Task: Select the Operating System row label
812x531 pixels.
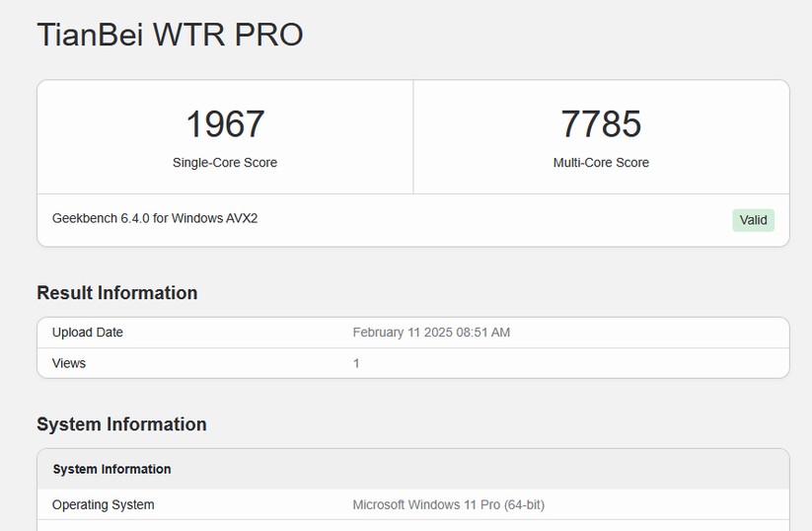Action: [x=104, y=504]
